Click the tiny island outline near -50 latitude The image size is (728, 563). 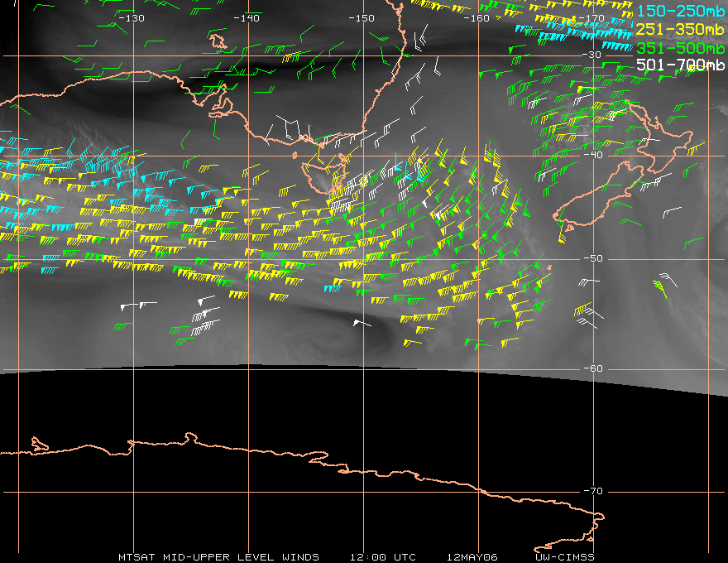coord(549,267)
